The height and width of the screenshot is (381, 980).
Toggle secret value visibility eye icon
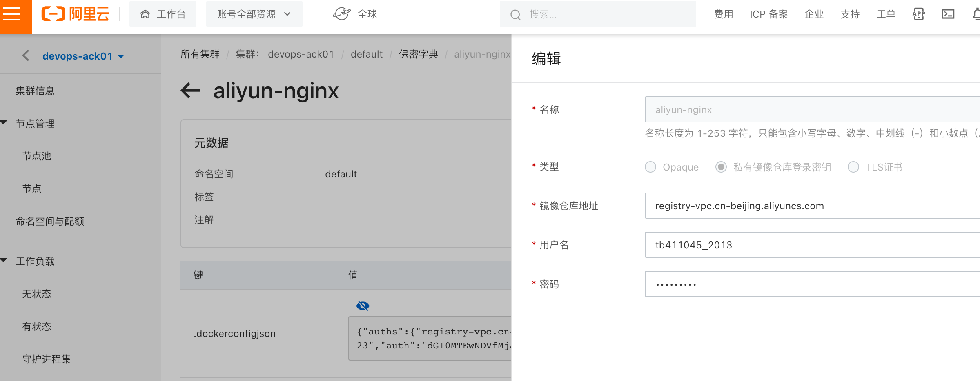(363, 306)
